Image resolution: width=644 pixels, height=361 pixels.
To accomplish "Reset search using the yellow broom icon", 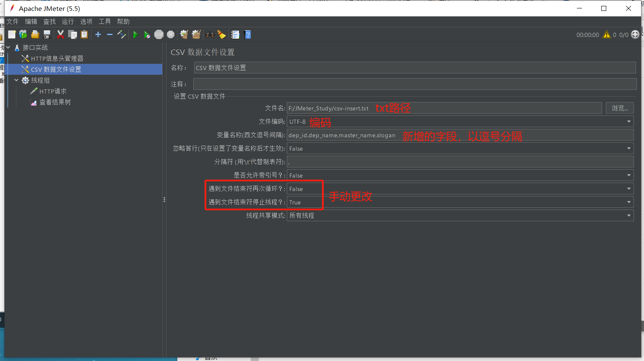I will coord(222,34).
